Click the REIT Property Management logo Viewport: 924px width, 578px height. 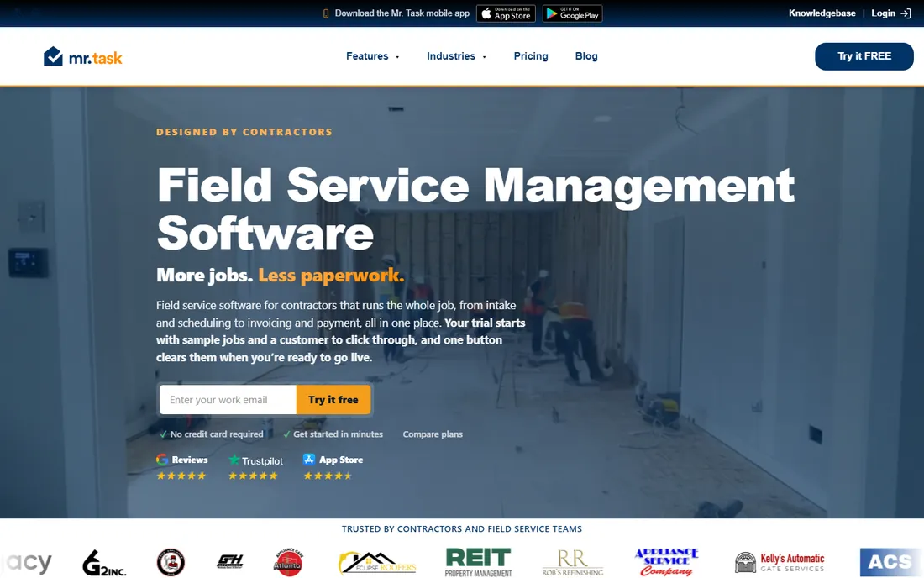pos(479,562)
